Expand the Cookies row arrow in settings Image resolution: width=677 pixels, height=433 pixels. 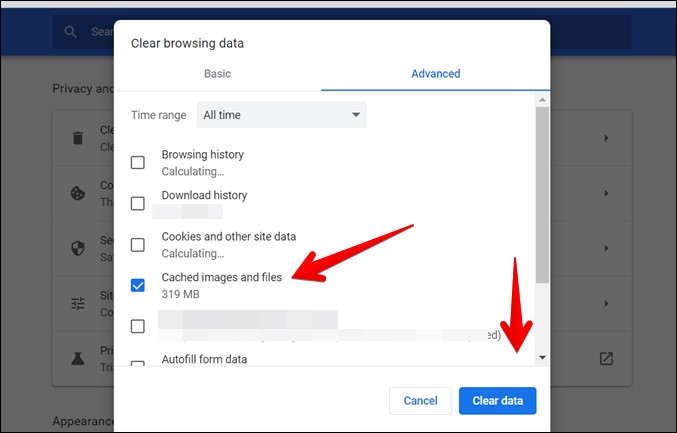coord(606,193)
